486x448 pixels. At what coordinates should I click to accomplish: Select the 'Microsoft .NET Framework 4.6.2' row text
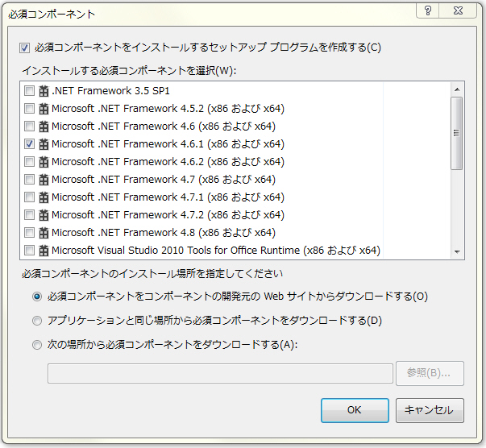[x=168, y=162]
